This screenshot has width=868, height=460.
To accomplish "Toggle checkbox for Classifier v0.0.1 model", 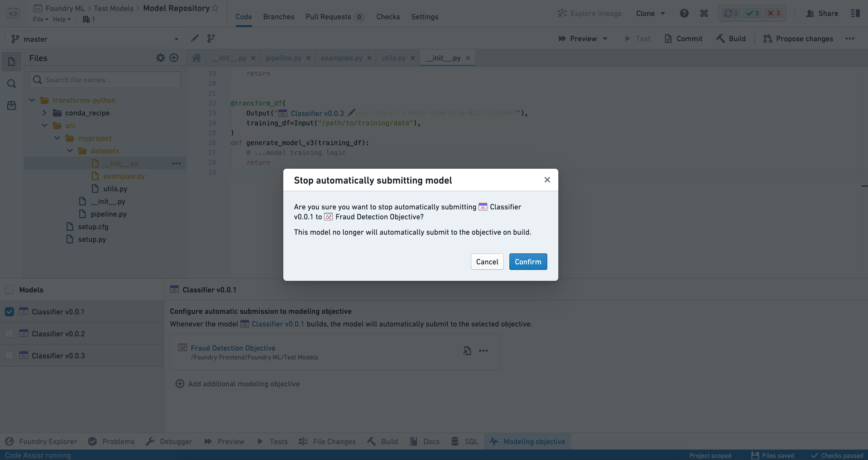I will (x=9, y=311).
